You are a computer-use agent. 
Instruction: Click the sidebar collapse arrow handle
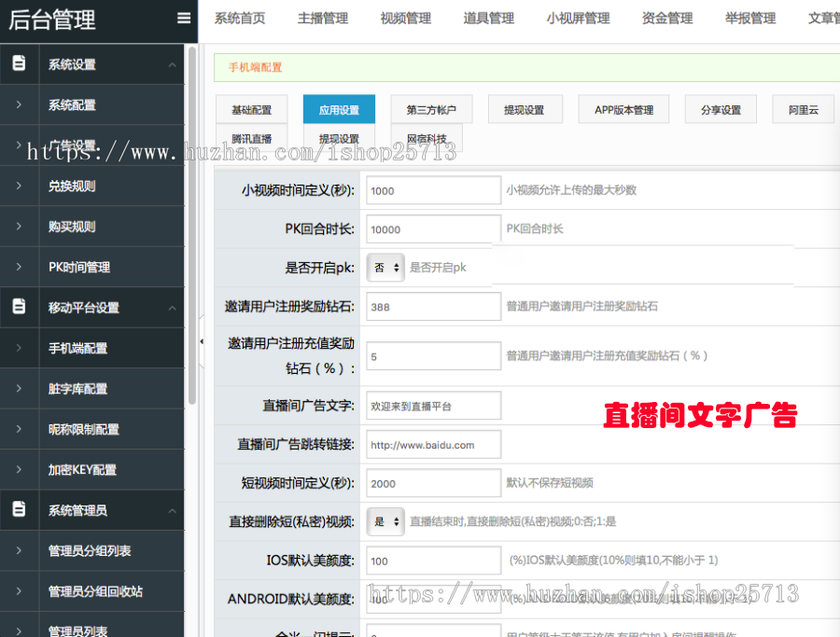point(202,341)
